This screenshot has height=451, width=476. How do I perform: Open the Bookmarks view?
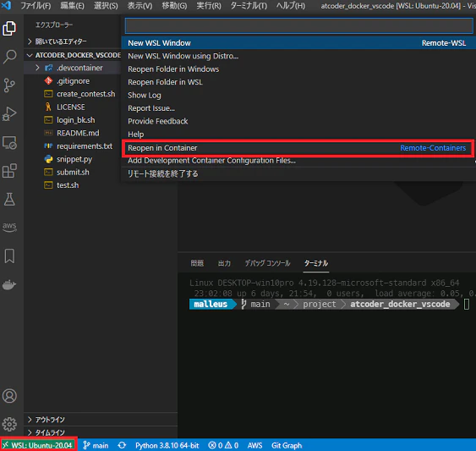[x=9, y=256]
